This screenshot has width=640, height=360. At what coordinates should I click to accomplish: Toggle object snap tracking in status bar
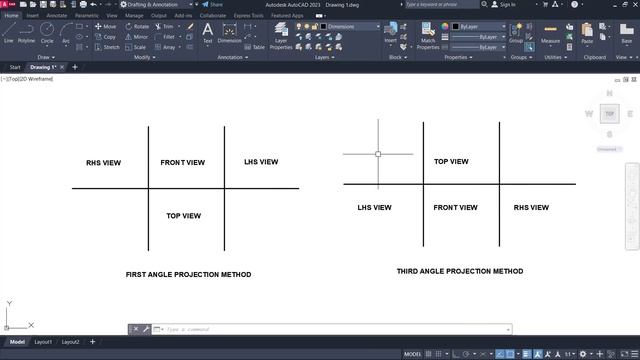pos(500,354)
